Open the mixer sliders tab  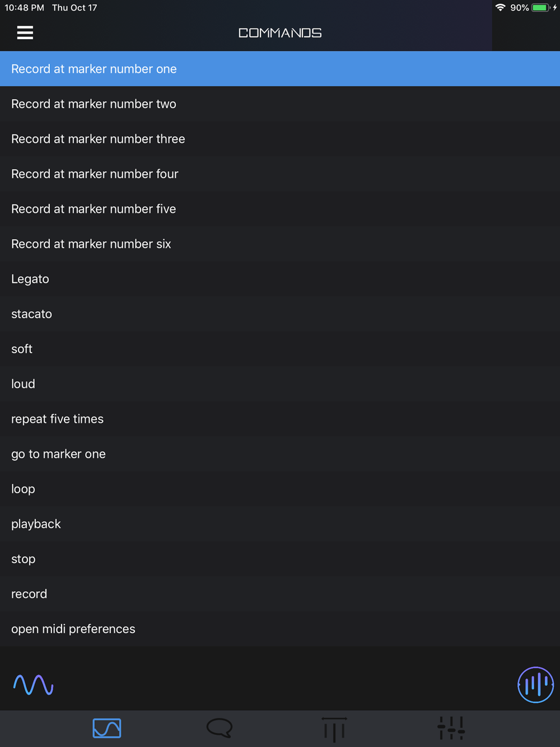click(x=451, y=728)
